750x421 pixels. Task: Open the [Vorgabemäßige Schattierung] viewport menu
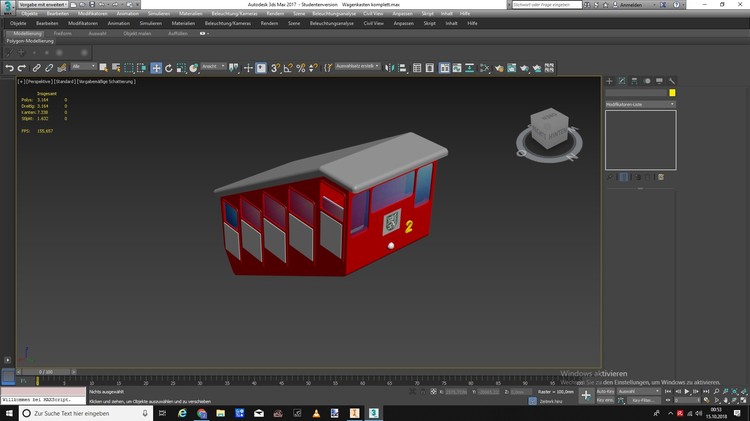(x=106, y=82)
